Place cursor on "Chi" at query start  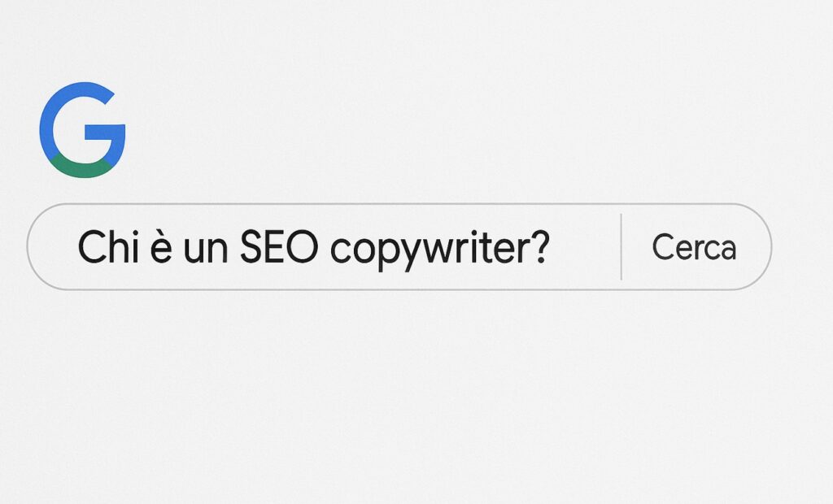click(102, 247)
